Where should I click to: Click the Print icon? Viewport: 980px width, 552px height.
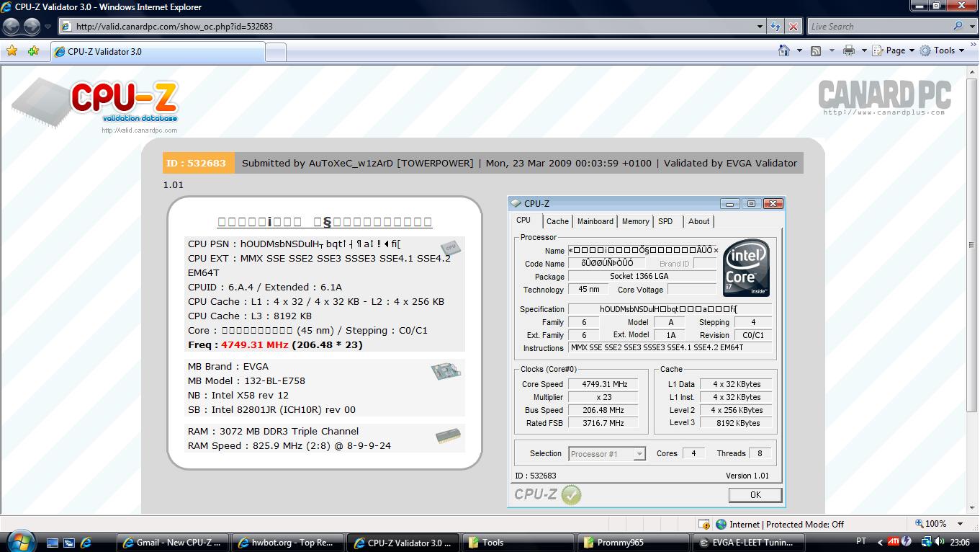click(x=849, y=50)
